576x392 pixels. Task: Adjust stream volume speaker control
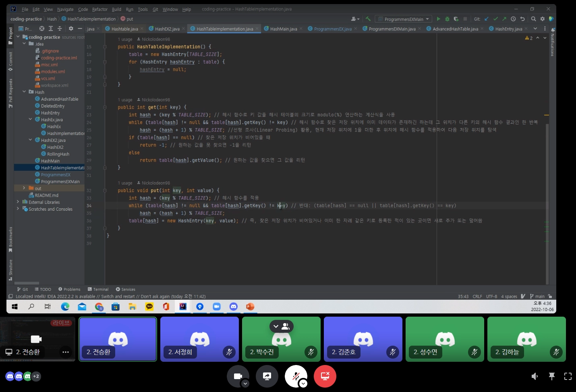pyautogui.click(x=535, y=376)
